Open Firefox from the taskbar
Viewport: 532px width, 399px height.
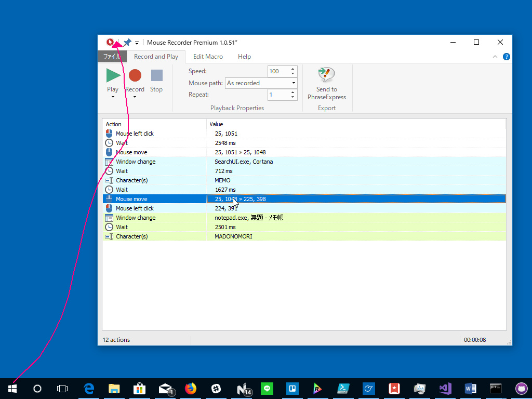(191, 388)
